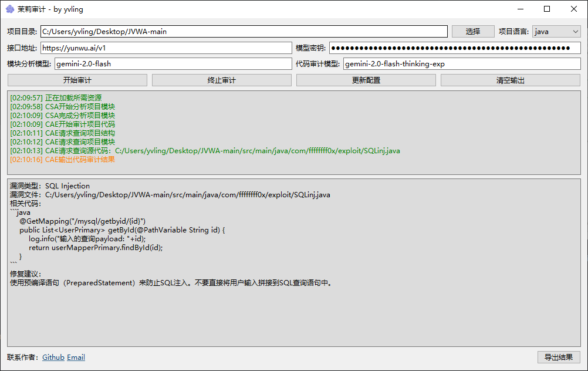The image size is (588, 371).
Task: Open the Email contact link
Action: click(76, 357)
